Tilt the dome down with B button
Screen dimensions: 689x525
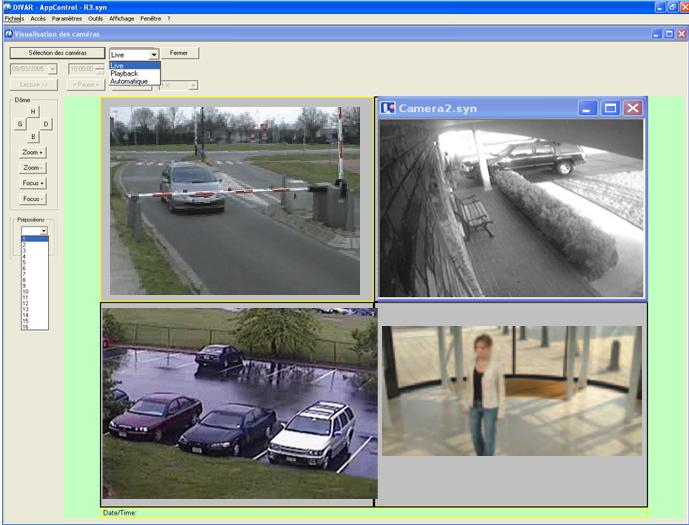point(33,136)
